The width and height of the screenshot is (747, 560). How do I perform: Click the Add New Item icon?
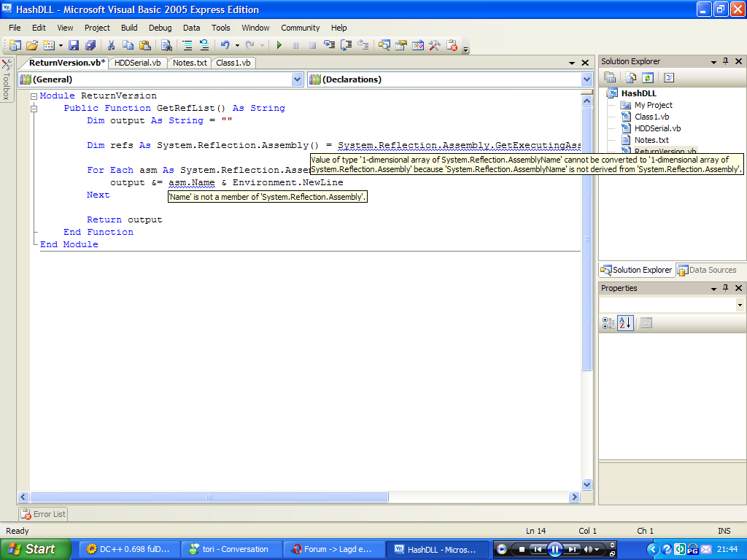click(49, 45)
